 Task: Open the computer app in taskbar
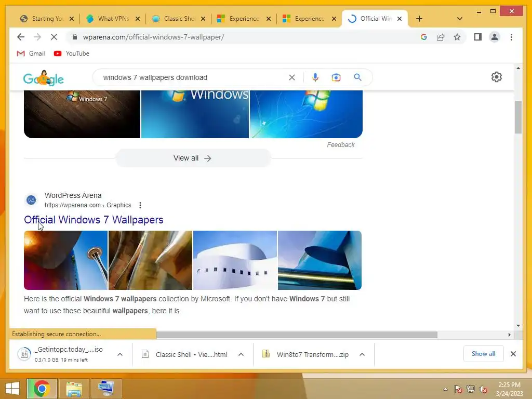click(x=106, y=389)
